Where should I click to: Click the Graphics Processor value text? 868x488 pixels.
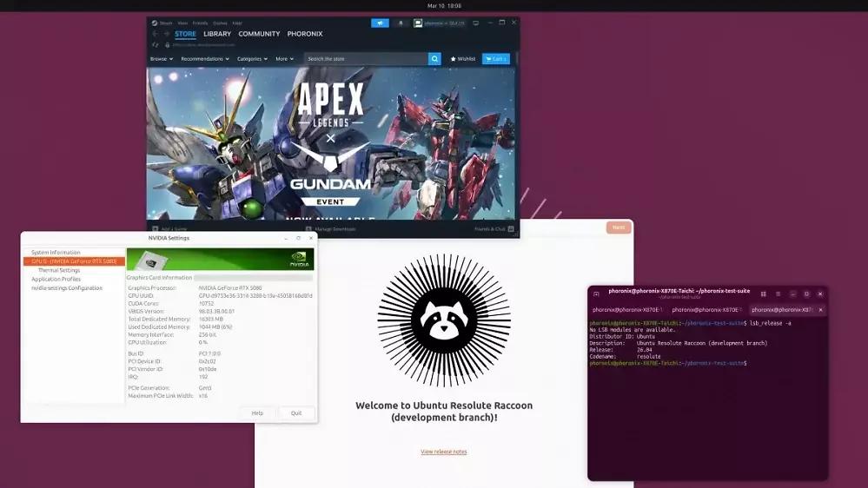(230, 287)
